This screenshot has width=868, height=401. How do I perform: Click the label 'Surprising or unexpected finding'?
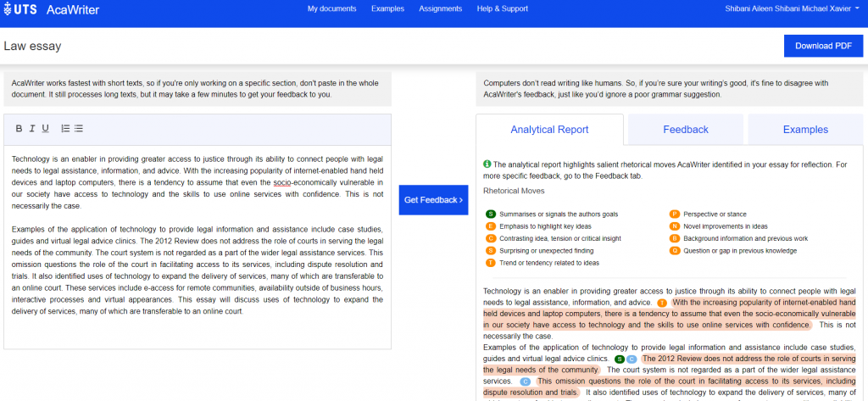(547, 250)
